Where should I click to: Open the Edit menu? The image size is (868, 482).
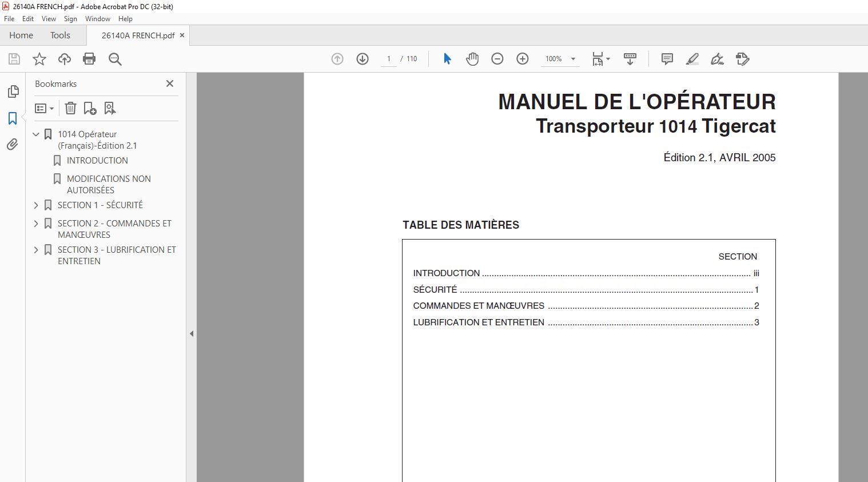tap(28, 19)
